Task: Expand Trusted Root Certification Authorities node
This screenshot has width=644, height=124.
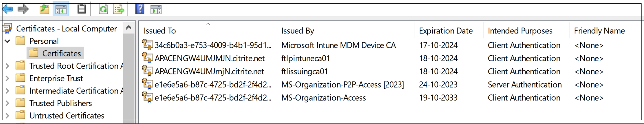Action: click(x=8, y=66)
